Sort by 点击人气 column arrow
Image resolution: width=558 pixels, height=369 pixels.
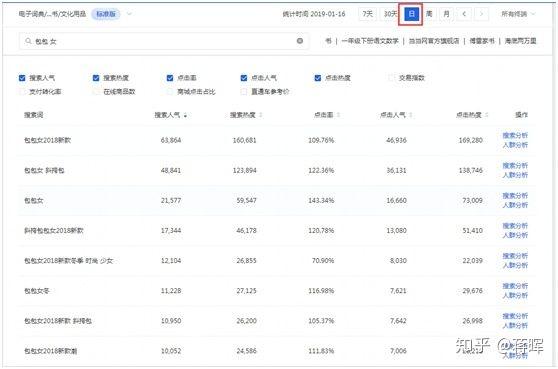(411, 115)
